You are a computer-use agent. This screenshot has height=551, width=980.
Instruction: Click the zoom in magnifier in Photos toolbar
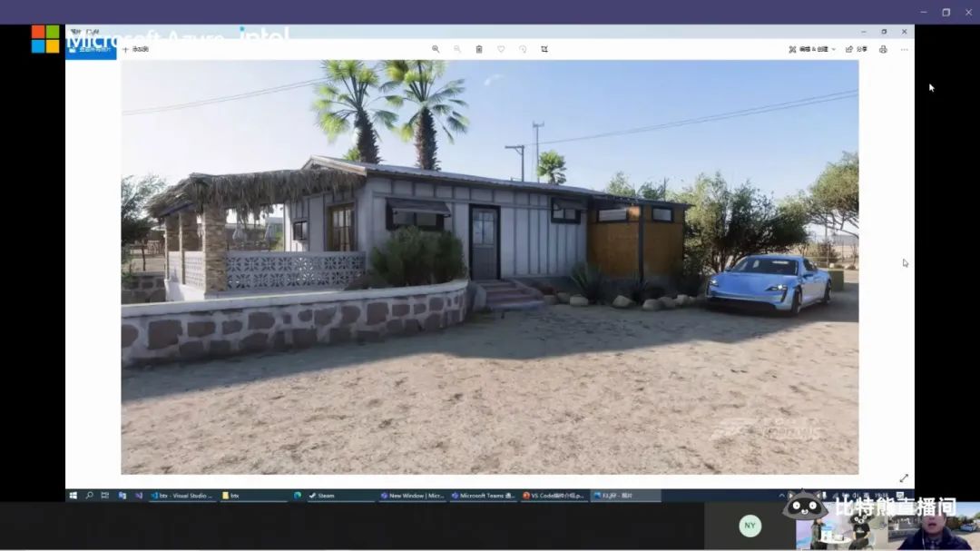coord(436,49)
